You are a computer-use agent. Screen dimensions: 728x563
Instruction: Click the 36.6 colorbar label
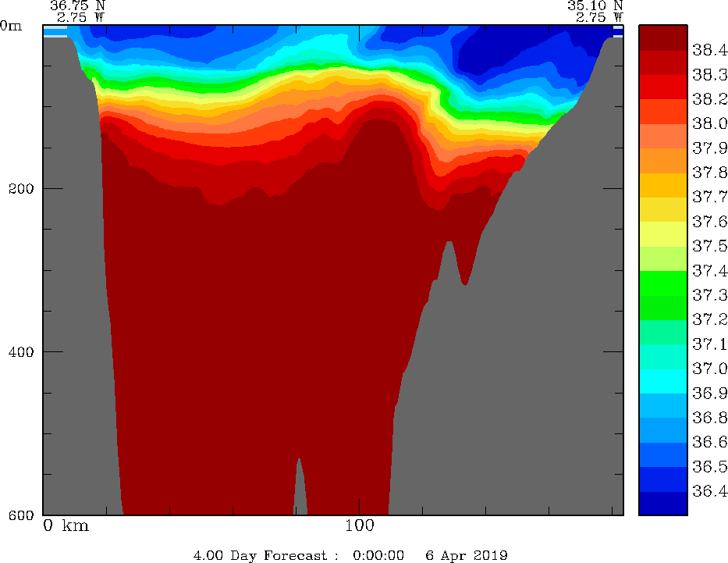[709, 442]
